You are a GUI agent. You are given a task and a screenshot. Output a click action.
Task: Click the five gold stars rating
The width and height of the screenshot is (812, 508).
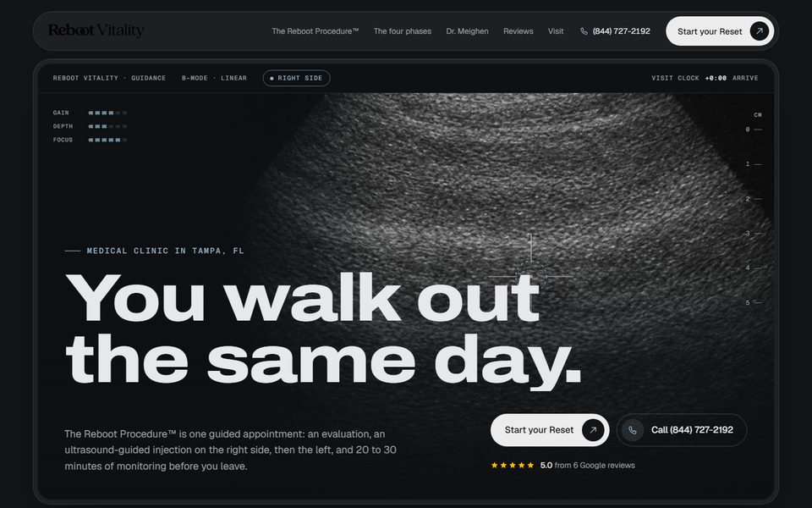(513, 465)
